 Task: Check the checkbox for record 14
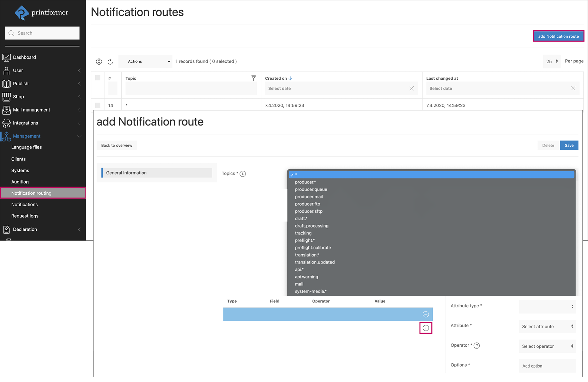pos(98,105)
